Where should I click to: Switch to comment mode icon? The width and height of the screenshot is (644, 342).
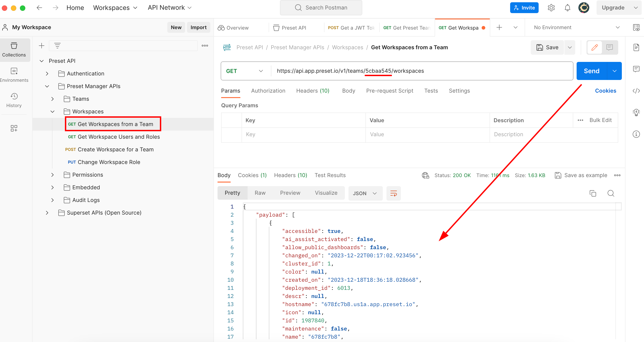click(609, 47)
